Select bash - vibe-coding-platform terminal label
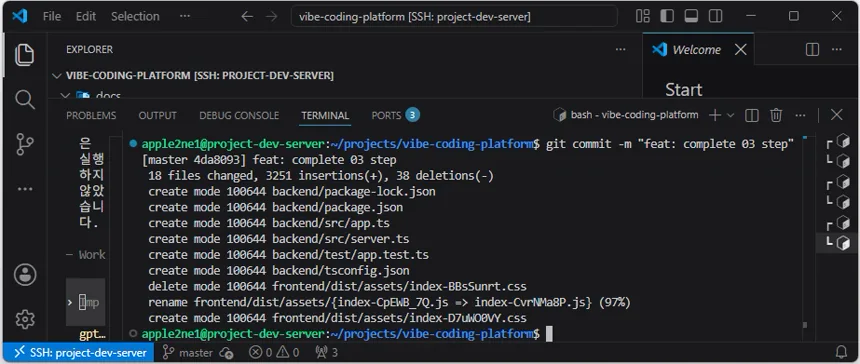860x364 pixels. (x=635, y=115)
